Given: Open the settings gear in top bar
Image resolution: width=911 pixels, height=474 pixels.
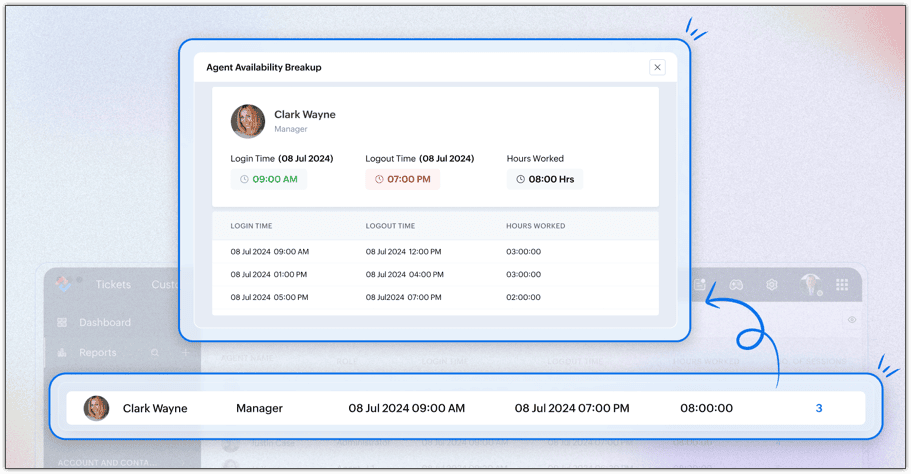Looking at the screenshot, I should 772,285.
